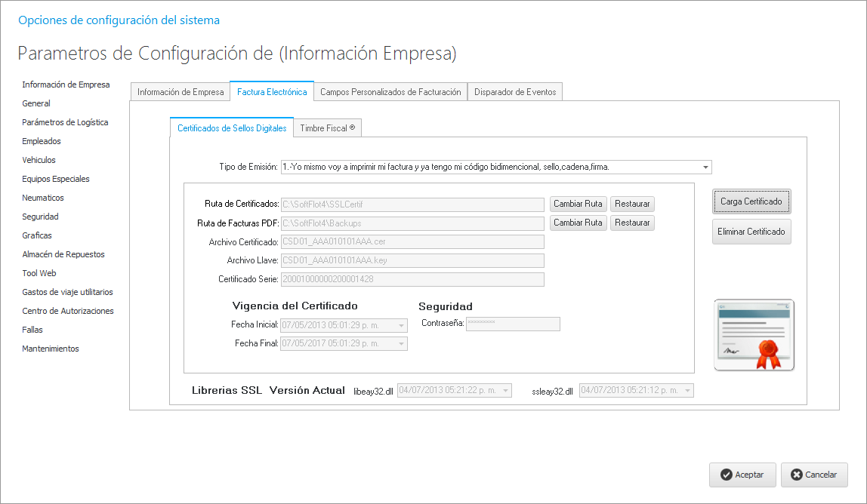This screenshot has width=867, height=504.
Task: Open Vehiculos section in sidebar
Action: coord(39,160)
